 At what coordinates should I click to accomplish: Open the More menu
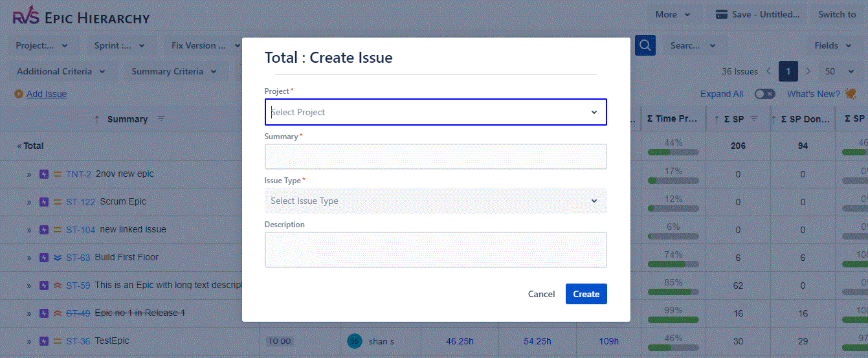coord(673,14)
